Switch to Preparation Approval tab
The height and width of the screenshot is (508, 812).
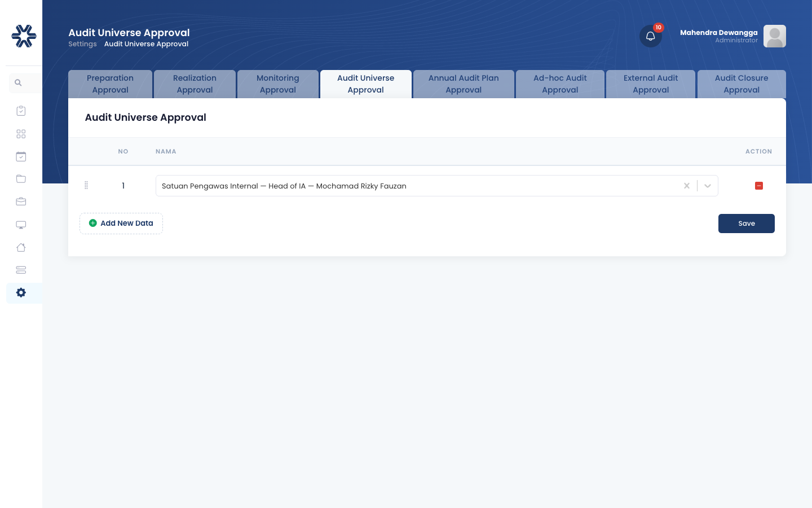(x=111, y=84)
